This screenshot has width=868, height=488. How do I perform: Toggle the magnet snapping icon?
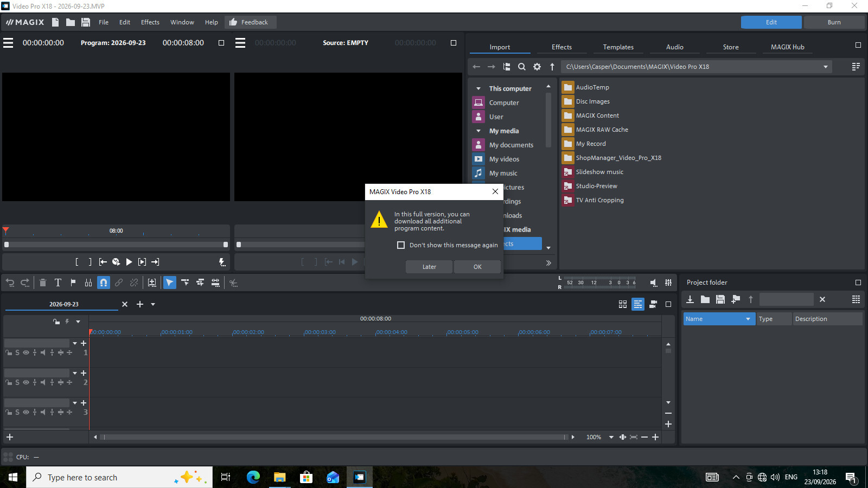[104, 282]
